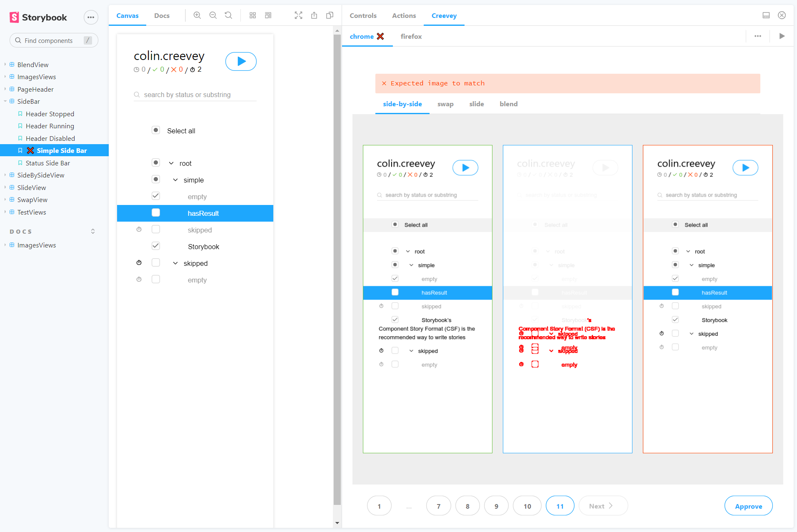Click the bookmark icon of Header Stopped

[x=20, y=114]
